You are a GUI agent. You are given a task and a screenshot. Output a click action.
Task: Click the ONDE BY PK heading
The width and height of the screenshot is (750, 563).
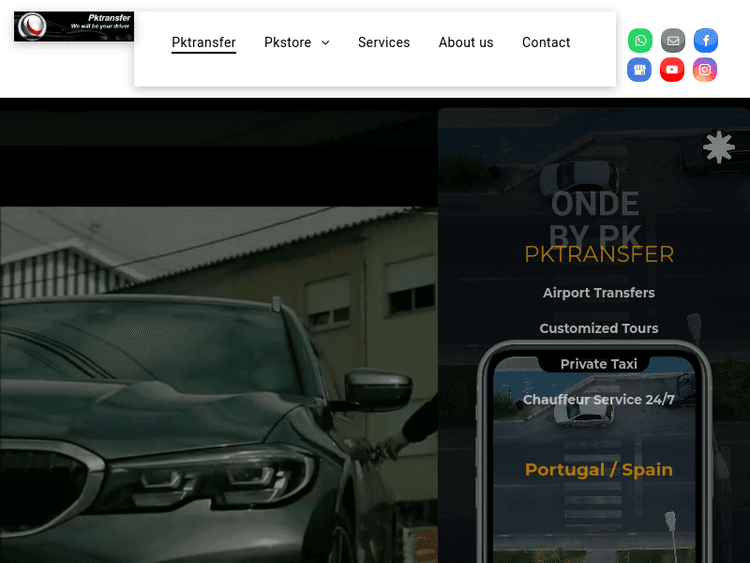click(595, 218)
